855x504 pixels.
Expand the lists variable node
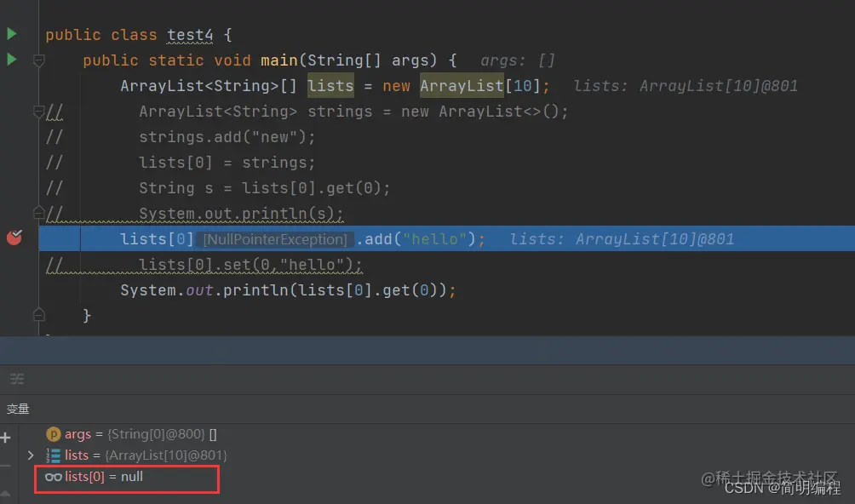[x=31, y=455]
